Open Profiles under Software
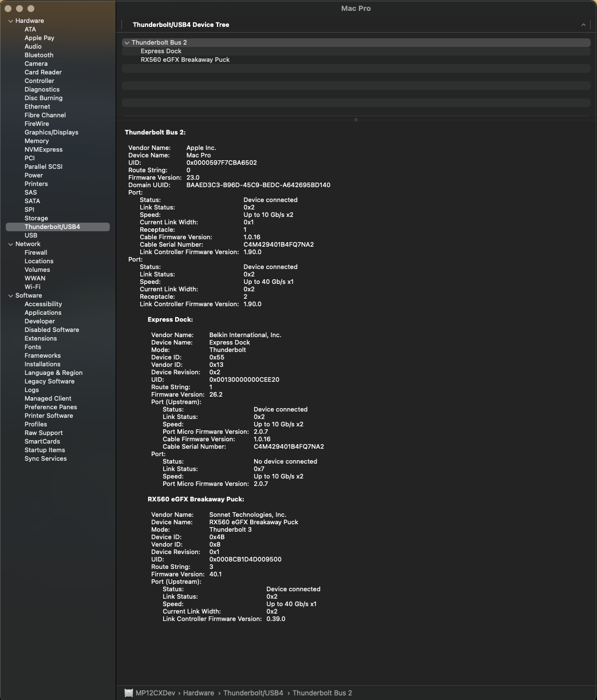This screenshot has width=597, height=700. pyautogui.click(x=35, y=424)
